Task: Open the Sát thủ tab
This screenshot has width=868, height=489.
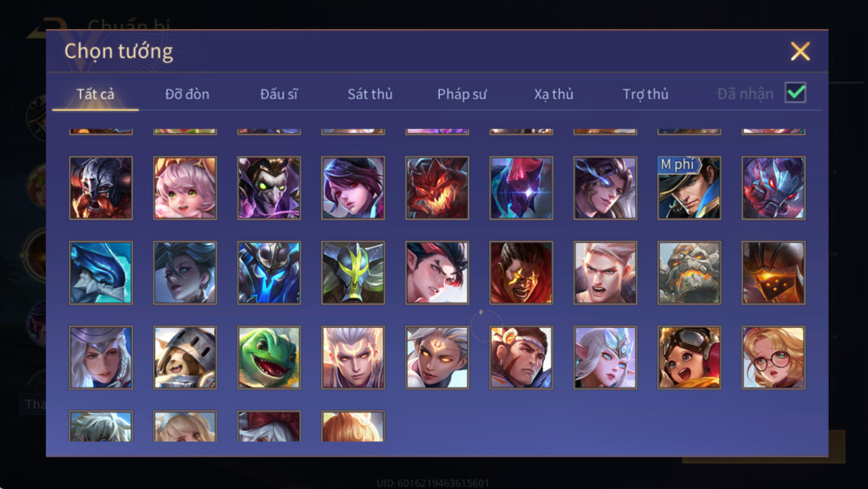Action: coord(370,94)
